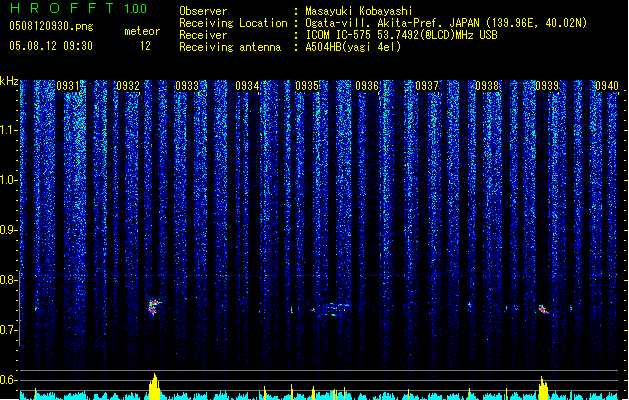Click the 'meteor' count label

point(142,31)
